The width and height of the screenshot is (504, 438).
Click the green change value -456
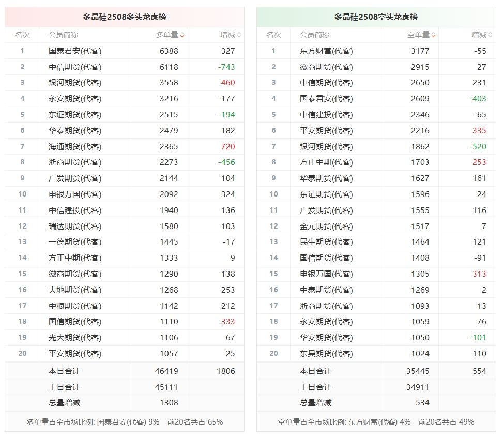click(226, 162)
